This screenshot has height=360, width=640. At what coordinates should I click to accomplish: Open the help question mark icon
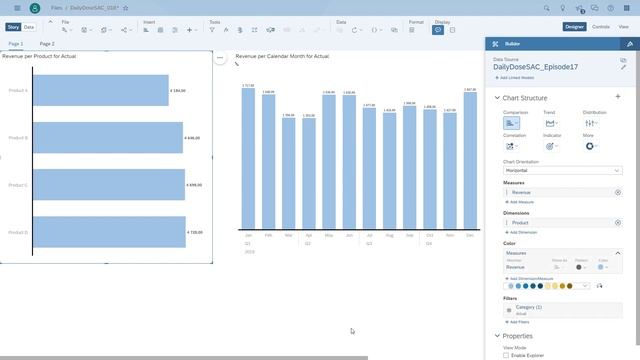click(611, 8)
